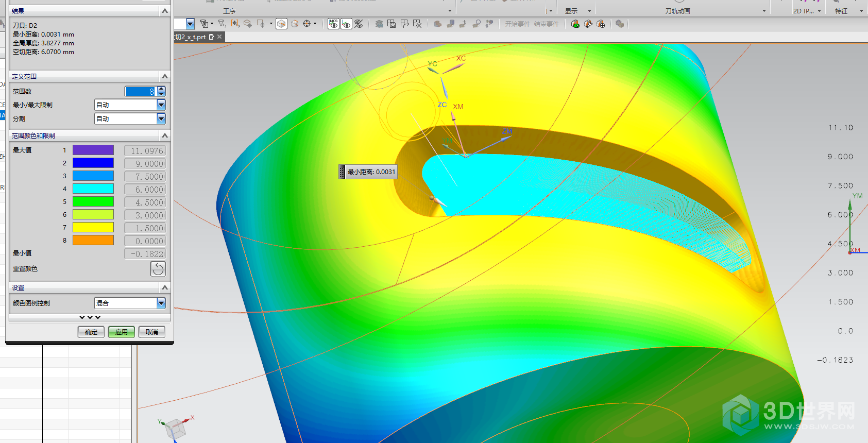Click the 范围数 number field showing 8
The width and height of the screenshot is (868, 443).
tap(141, 91)
